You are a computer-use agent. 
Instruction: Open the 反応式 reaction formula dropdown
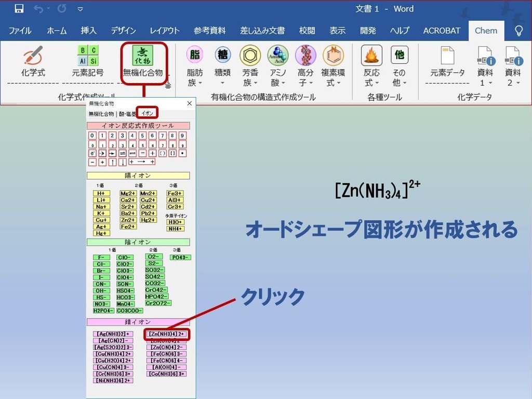pos(371,65)
